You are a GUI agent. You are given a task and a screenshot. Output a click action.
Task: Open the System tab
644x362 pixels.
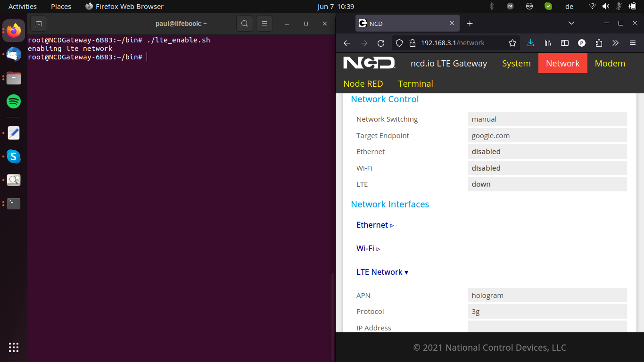(x=516, y=63)
